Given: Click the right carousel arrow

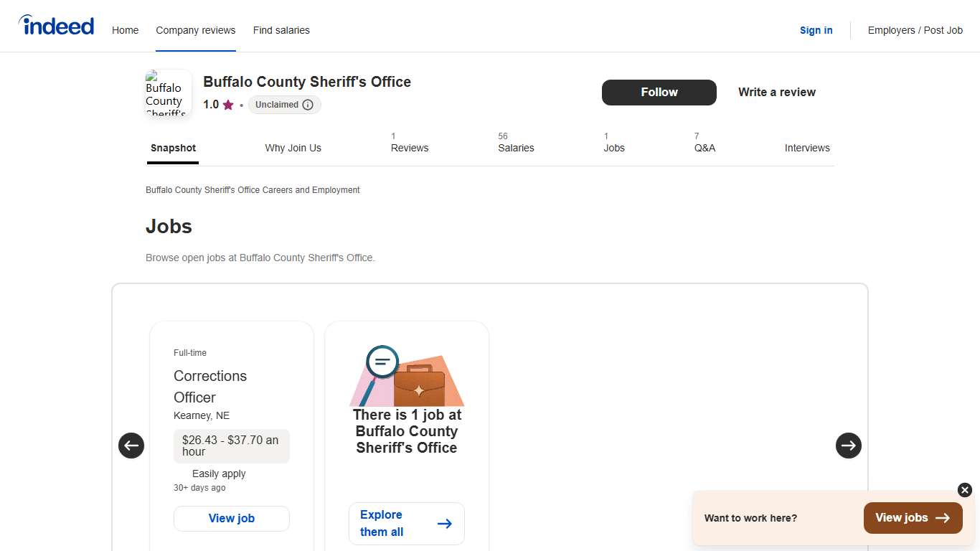Looking at the screenshot, I should pos(849,446).
